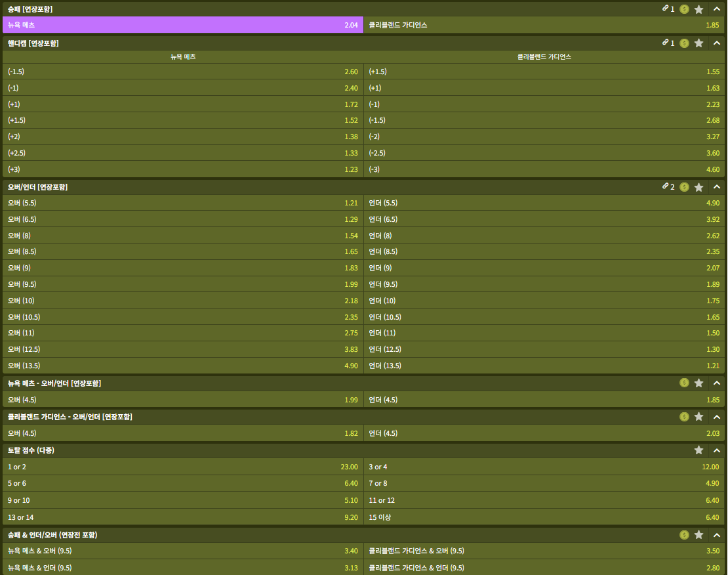Click link icon in the header above 오버 (5.5)

click(665, 186)
